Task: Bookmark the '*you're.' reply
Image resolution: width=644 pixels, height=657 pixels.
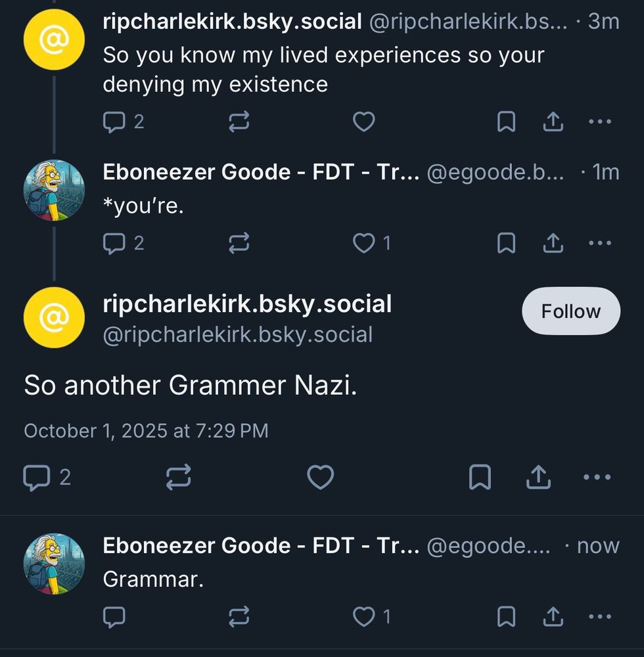Action: 506,244
